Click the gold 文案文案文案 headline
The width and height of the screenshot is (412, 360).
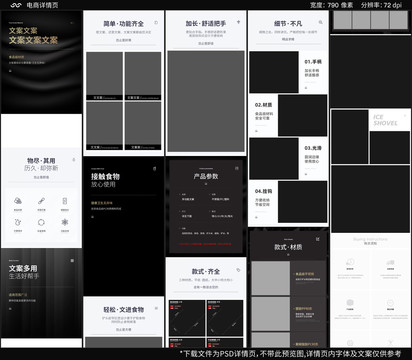click(33, 40)
